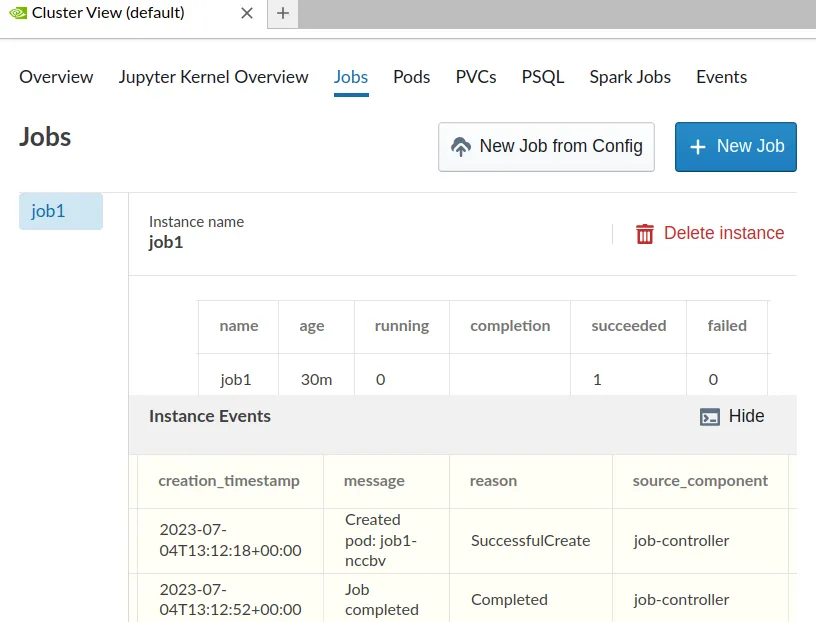Image resolution: width=816 pixels, height=622 pixels.
Task: Click the Instance Events heading
Action: (x=210, y=416)
